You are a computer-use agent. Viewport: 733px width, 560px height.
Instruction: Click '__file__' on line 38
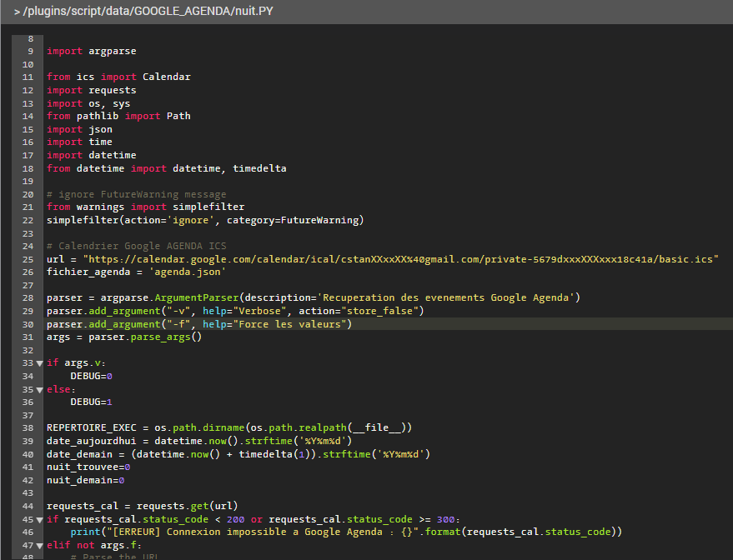coord(377,427)
